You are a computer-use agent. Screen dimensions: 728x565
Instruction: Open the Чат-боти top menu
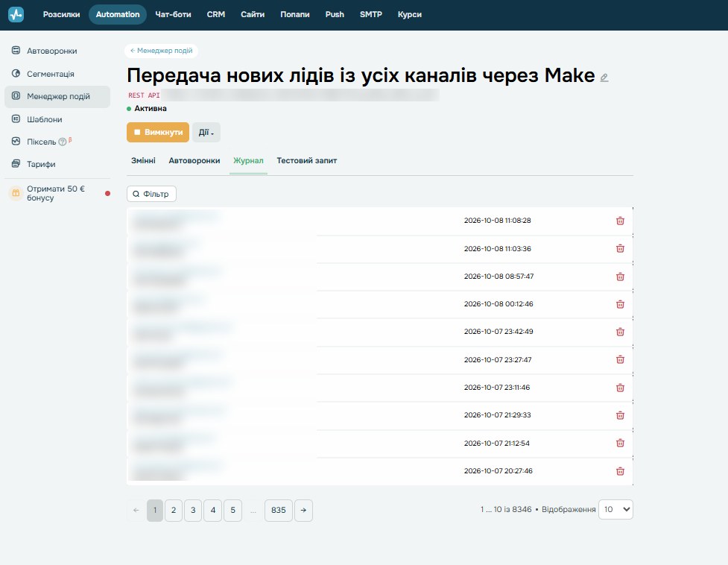pyautogui.click(x=173, y=14)
